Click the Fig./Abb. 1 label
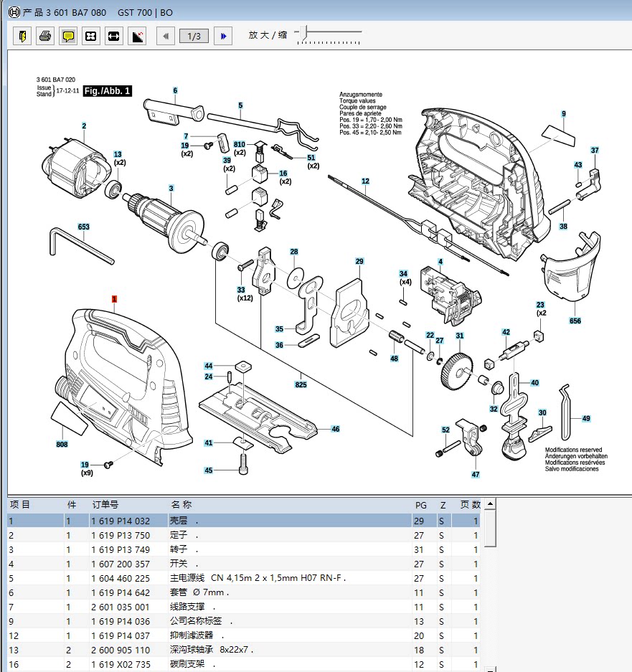Viewport: 632px width, 672px height. click(107, 91)
